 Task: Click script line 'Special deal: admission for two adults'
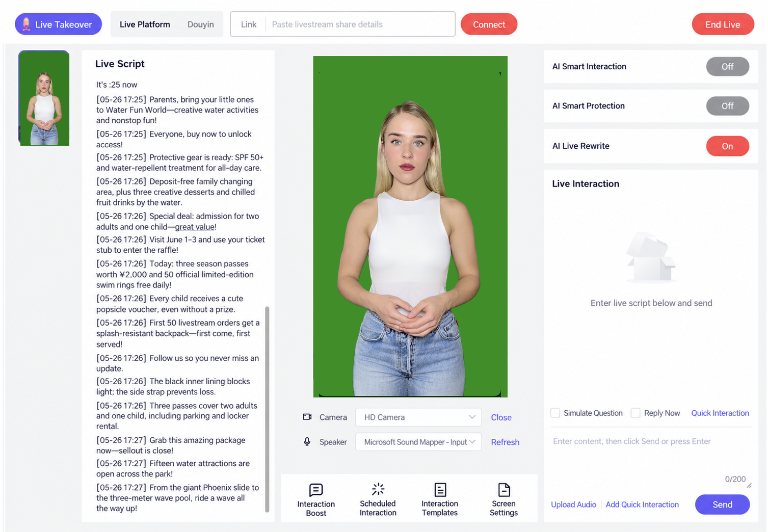pyautogui.click(x=177, y=221)
